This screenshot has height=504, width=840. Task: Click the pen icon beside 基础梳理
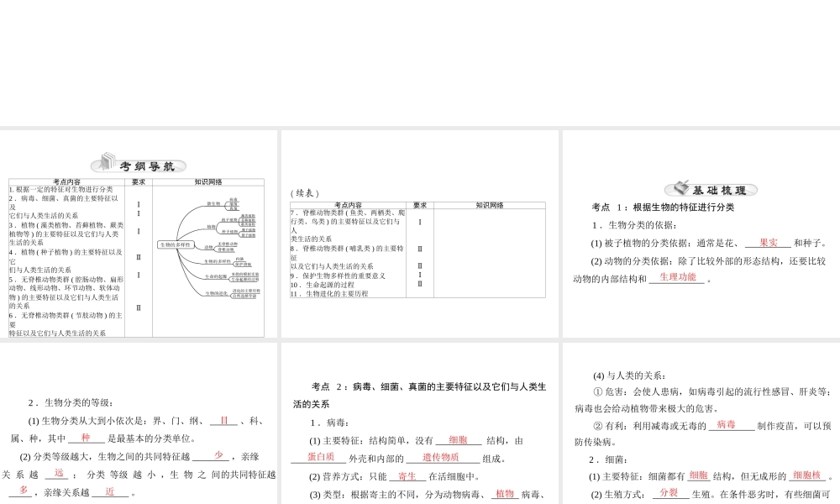[681, 187]
